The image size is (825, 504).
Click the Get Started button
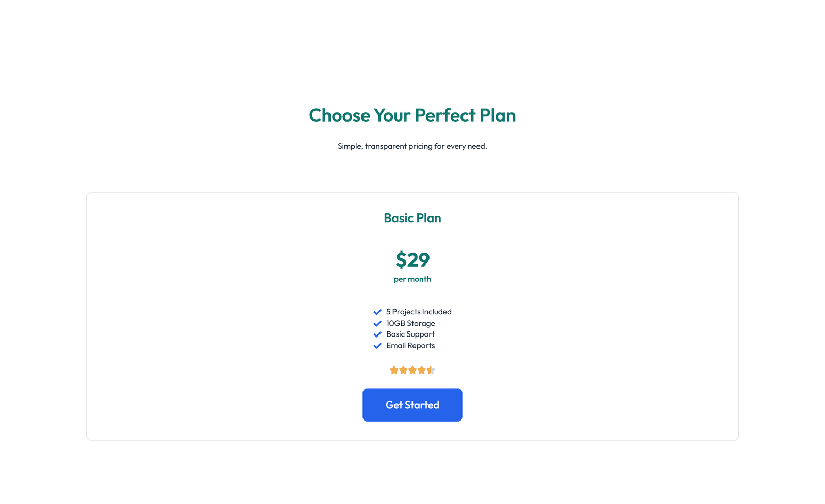coord(412,405)
